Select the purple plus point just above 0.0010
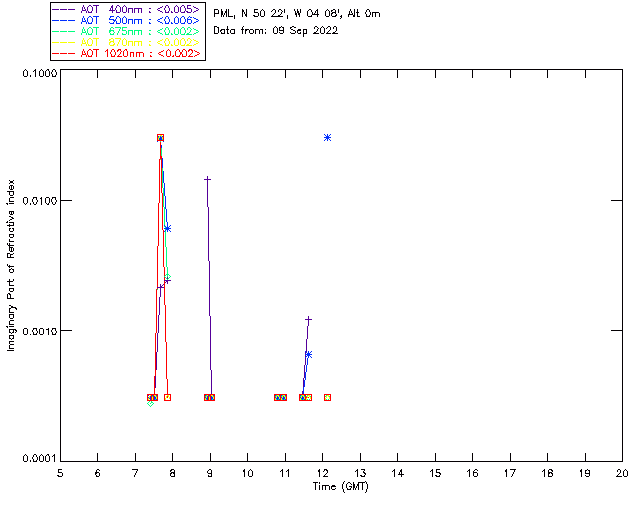Screen dimensions: 640x512 click(309, 320)
